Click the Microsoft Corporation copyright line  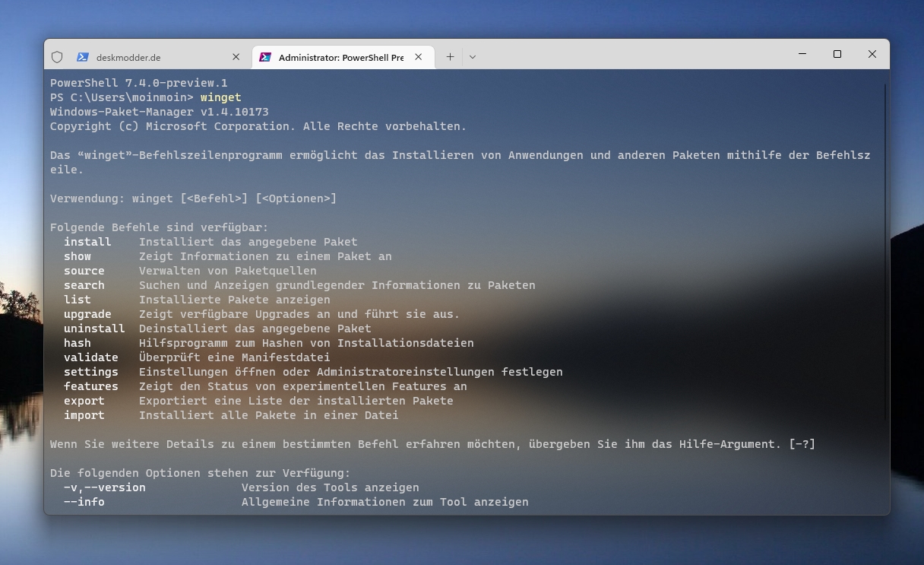(258, 126)
